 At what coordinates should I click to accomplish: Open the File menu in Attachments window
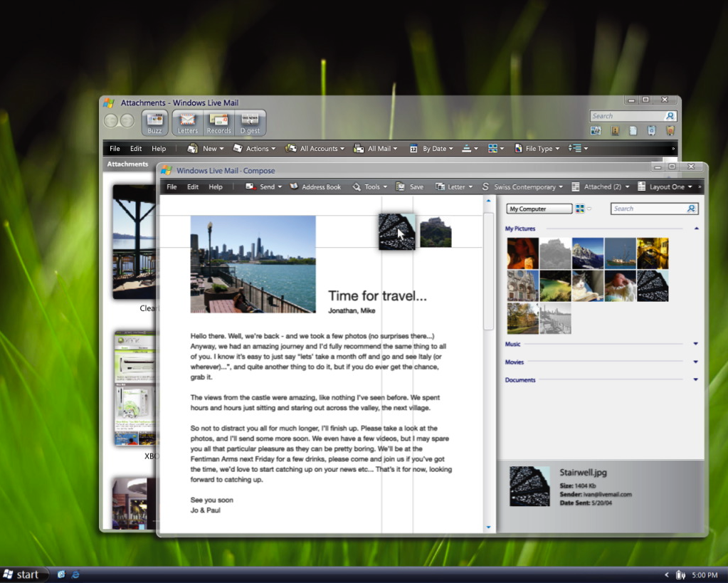pos(115,149)
